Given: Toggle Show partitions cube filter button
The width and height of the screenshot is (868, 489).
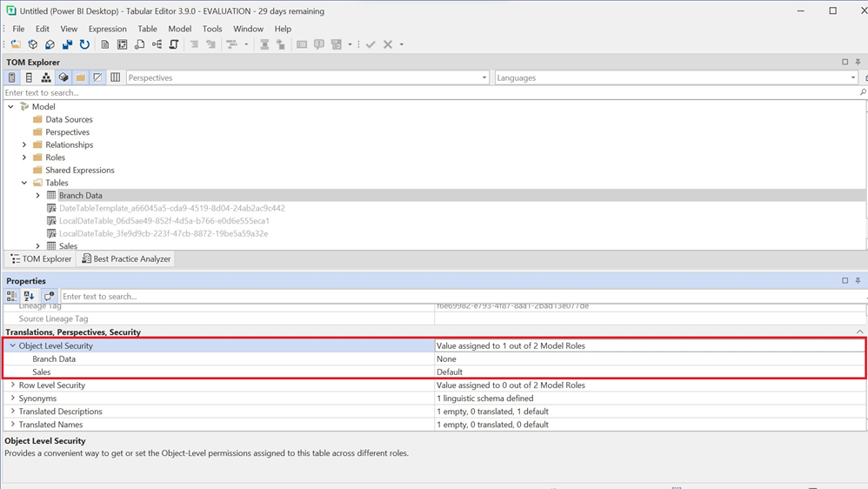Looking at the screenshot, I should pyautogui.click(x=63, y=77).
